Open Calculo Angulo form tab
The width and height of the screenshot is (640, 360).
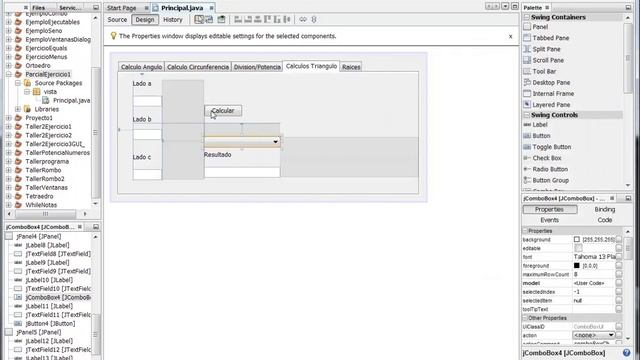click(x=141, y=67)
